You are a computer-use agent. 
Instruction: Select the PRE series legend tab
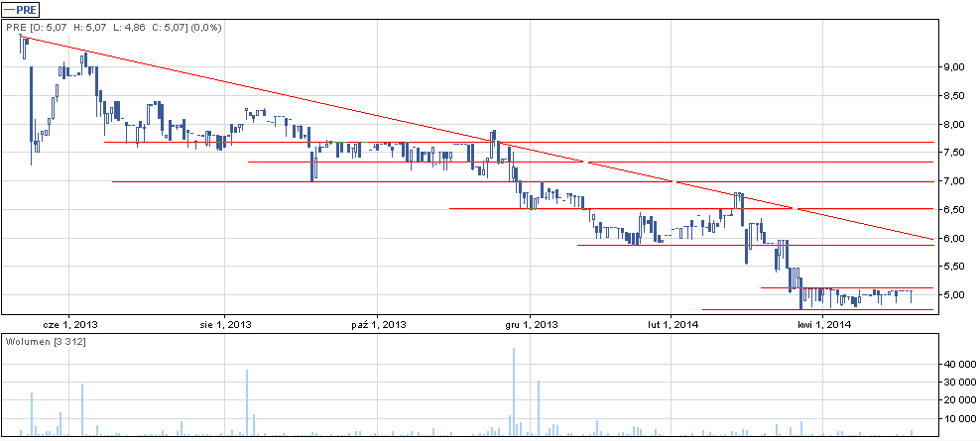pyautogui.click(x=22, y=9)
